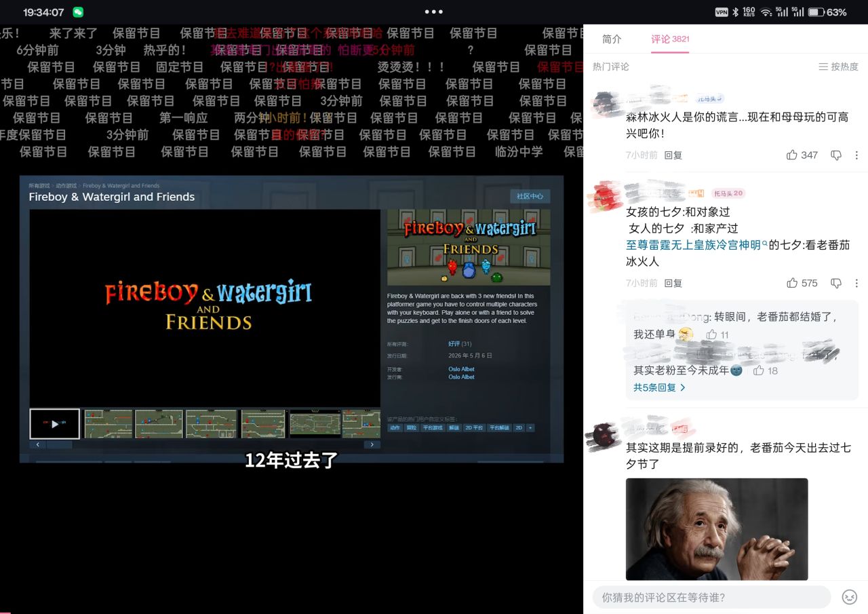Viewport: 868px width, 614px height.
Task: Click the 所有游戏 breadcrumb link
Action: click(39, 186)
